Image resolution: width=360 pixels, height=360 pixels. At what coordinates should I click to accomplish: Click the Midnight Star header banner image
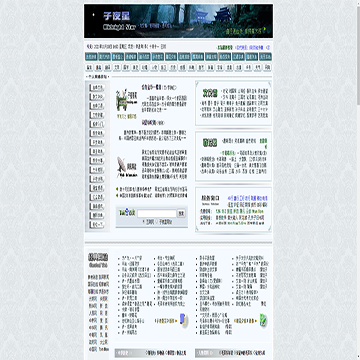[178, 21]
